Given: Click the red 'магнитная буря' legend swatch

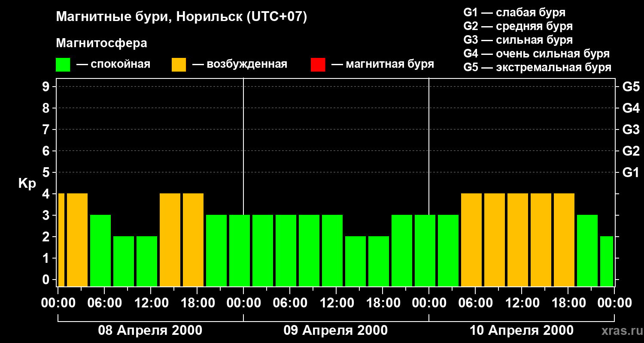Looking at the screenshot, I should coord(318,65).
